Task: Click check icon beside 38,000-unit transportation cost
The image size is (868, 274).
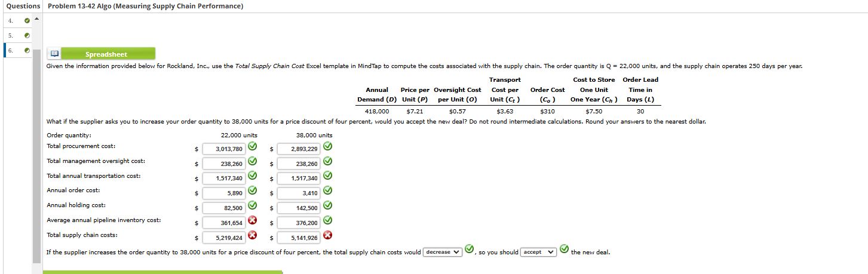Action: click(327, 176)
